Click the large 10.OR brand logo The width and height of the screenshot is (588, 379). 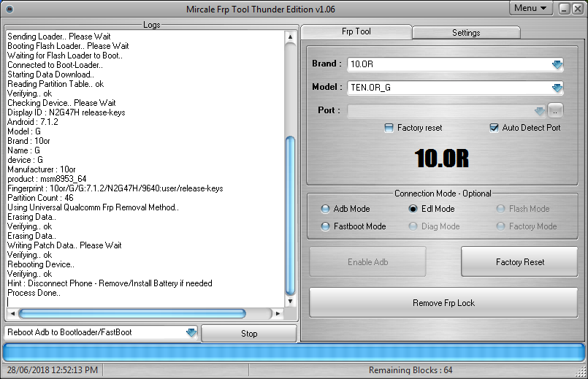(442, 158)
